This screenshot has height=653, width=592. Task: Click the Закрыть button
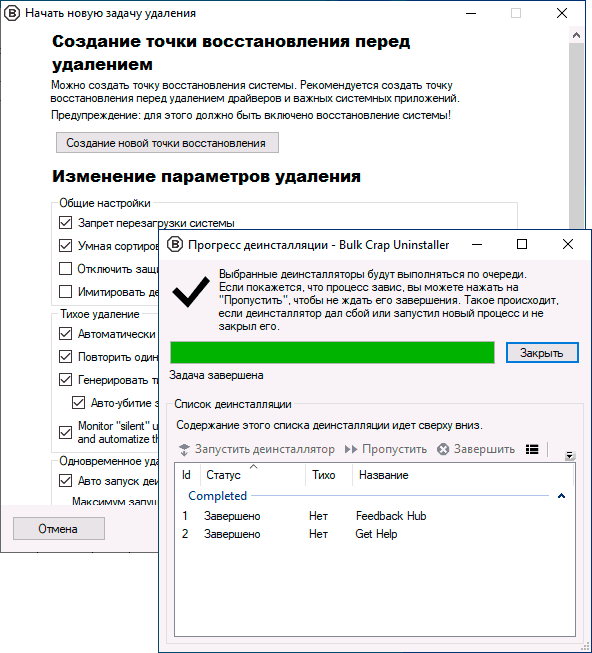click(x=542, y=353)
